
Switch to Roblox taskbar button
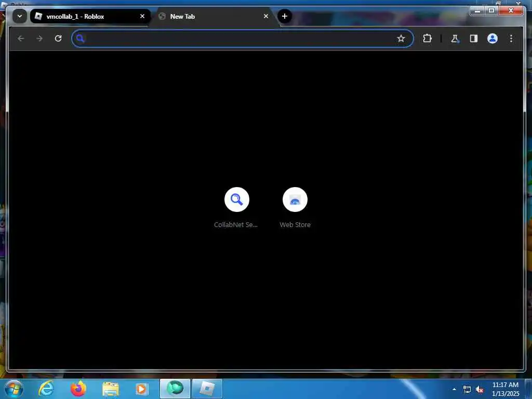(207, 389)
